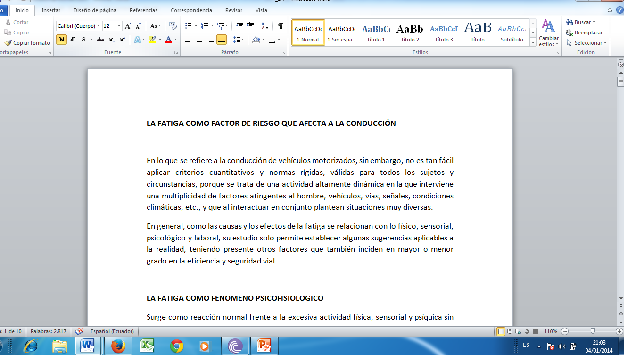
Task: Open the font size dropdown
Action: point(119,26)
